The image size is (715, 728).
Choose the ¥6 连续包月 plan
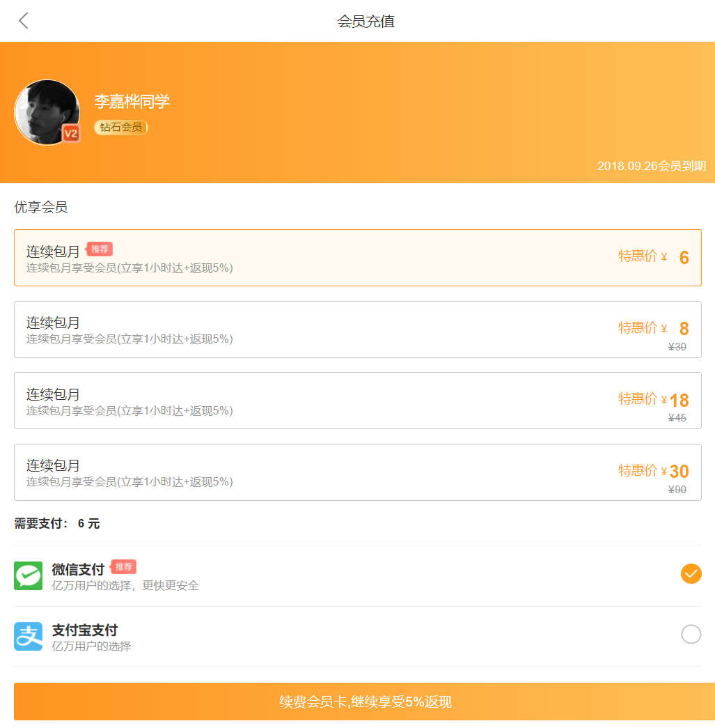tap(357, 258)
